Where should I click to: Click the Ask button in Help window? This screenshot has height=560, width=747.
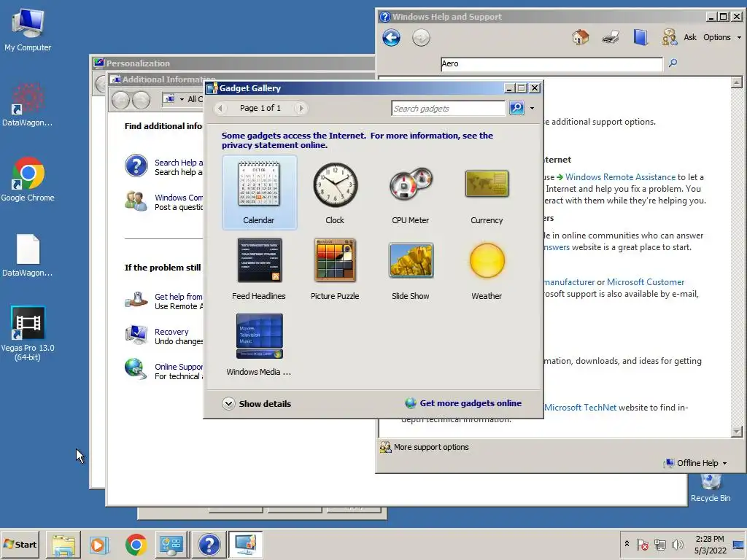click(679, 37)
